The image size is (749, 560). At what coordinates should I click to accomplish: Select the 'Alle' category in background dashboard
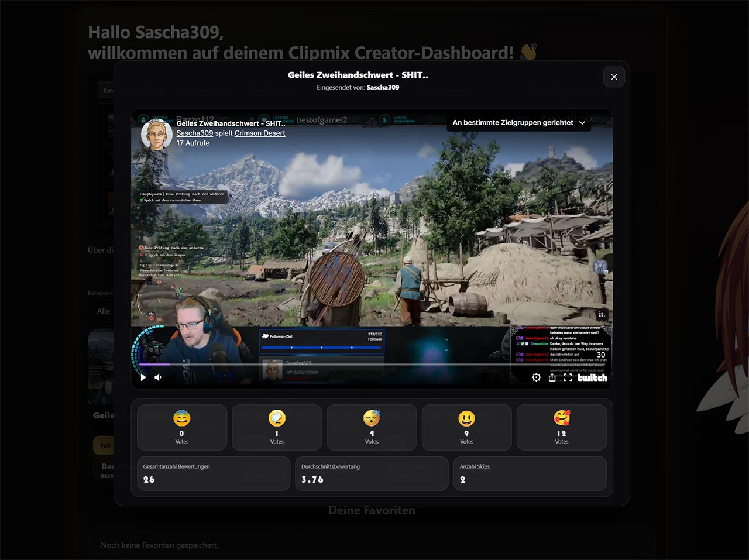click(x=103, y=311)
